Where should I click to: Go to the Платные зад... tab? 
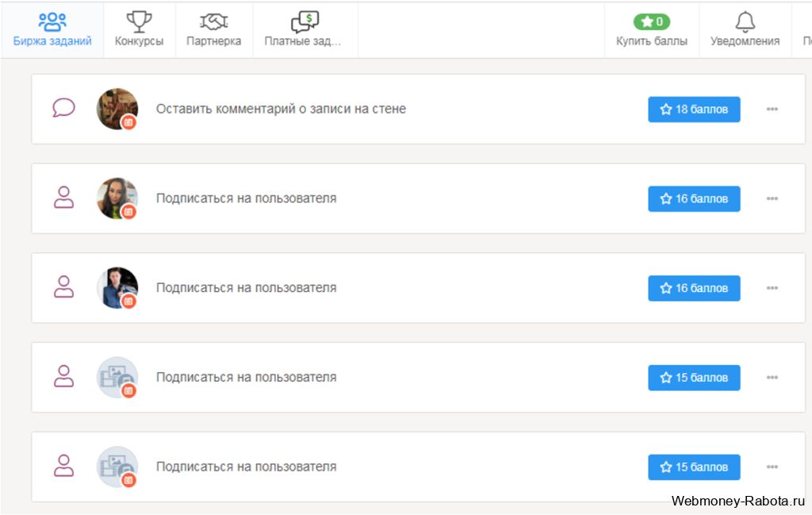click(x=304, y=30)
